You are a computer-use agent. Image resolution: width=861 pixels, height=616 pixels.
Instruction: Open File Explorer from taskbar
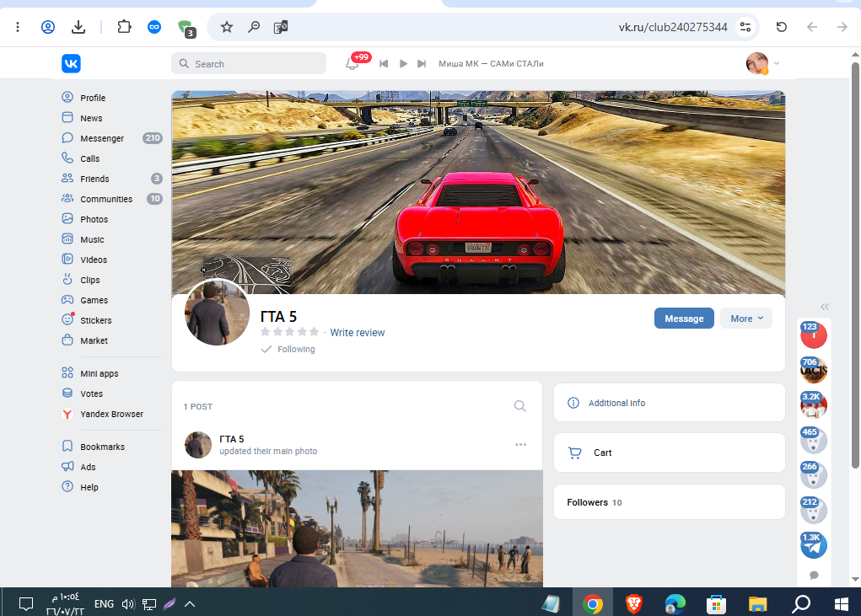(x=758, y=604)
